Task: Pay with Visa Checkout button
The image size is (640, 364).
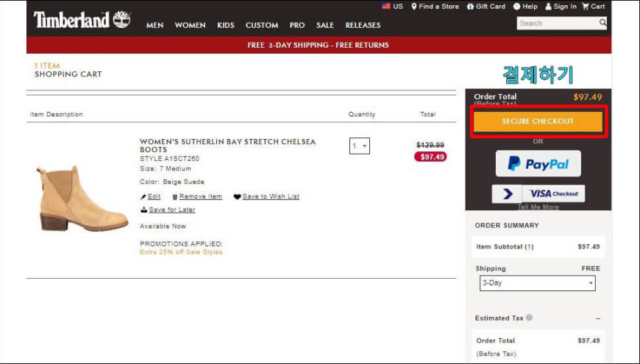Action: 538,194
